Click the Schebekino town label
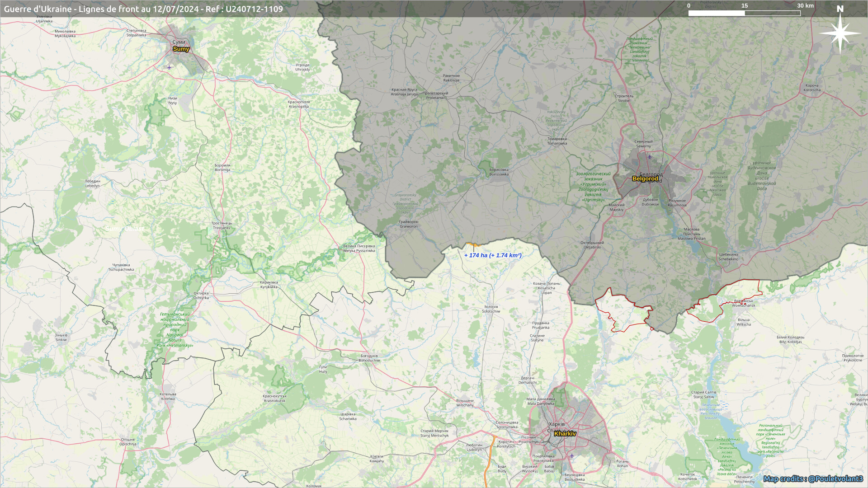This screenshot has width=868, height=488. point(728,257)
